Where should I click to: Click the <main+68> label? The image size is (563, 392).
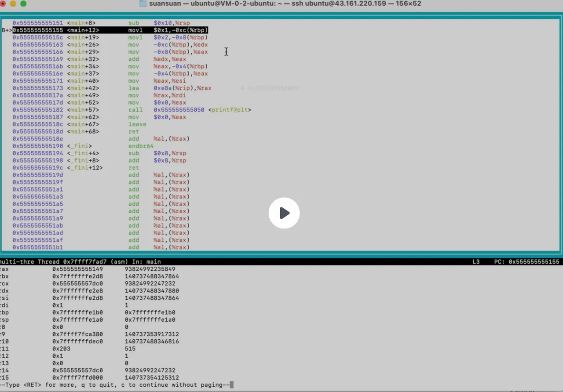(x=83, y=131)
